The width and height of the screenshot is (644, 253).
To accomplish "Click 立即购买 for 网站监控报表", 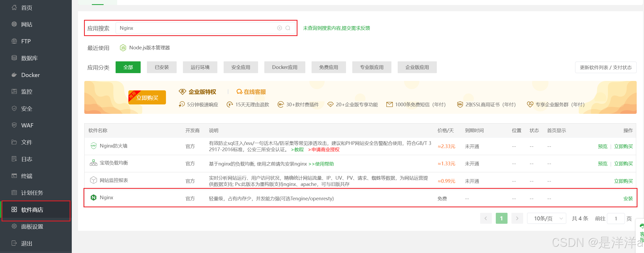I will tap(624, 181).
